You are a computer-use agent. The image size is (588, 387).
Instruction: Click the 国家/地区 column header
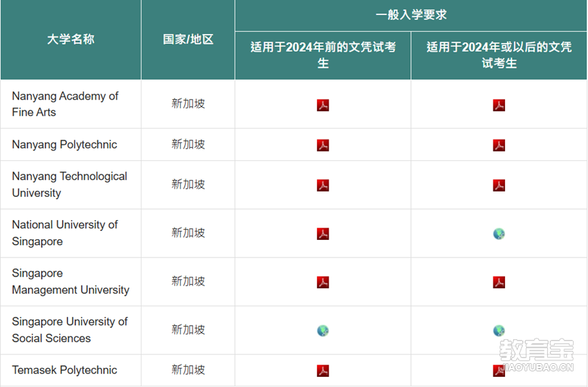(x=188, y=39)
